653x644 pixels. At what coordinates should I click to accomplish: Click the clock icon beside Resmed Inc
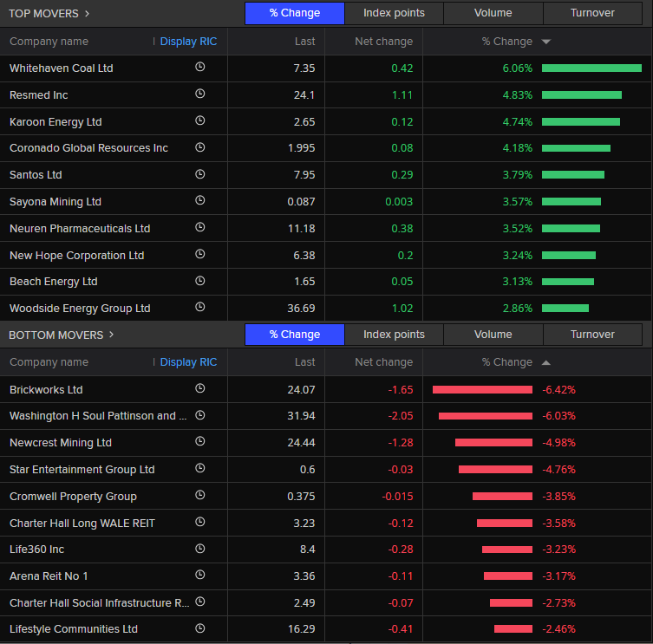(x=200, y=94)
